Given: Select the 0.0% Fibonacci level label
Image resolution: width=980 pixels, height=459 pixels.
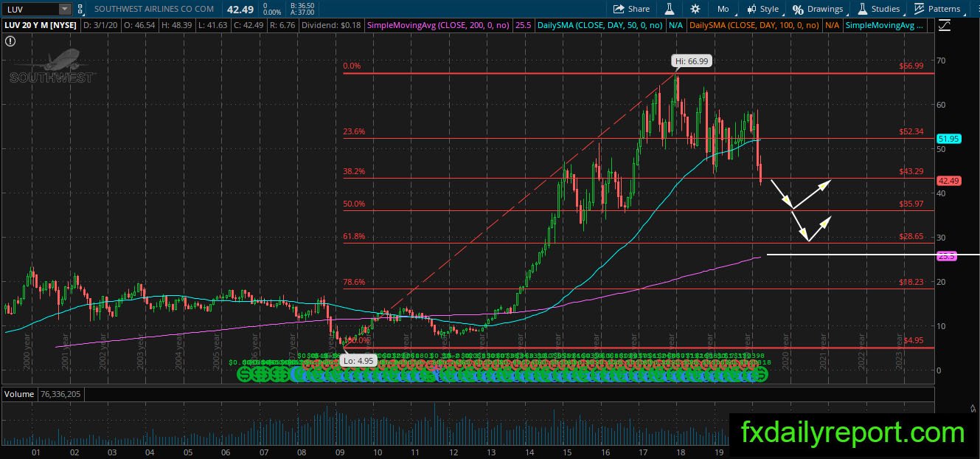Looking at the screenshot, I should coord(352,66).
